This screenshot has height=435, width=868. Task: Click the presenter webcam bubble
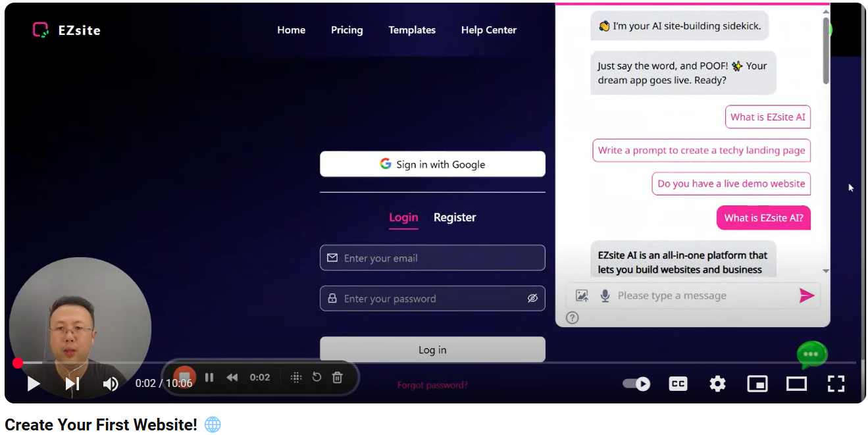click(80, 328)
